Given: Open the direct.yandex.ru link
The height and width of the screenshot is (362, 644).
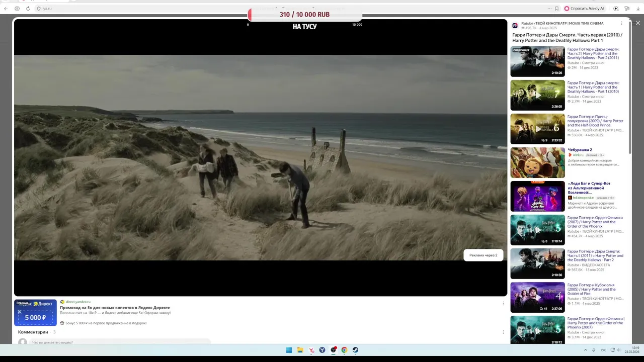Looking at the screenshot, I should (x=78, y=302).
